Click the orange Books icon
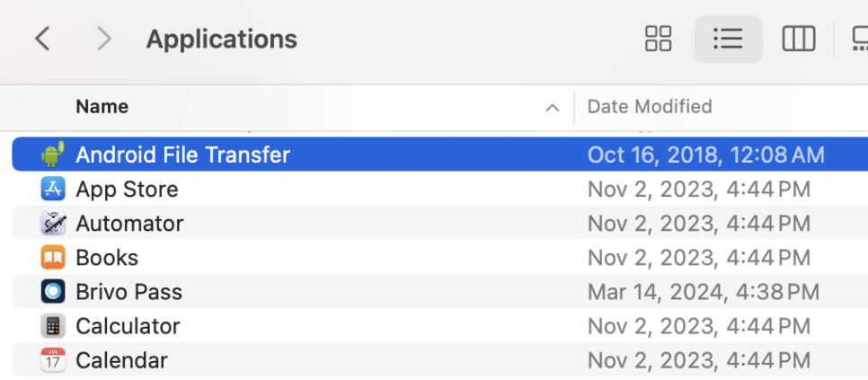Screen dimensions: 868x380 53,257
